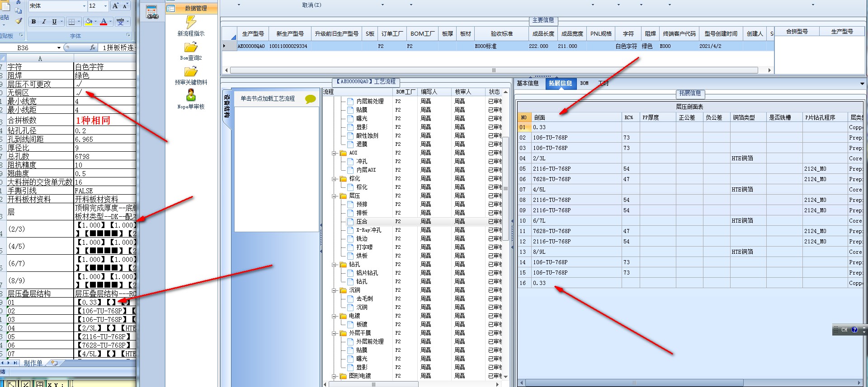Go to the last sheet navigation arrow

tap(16, 363)
